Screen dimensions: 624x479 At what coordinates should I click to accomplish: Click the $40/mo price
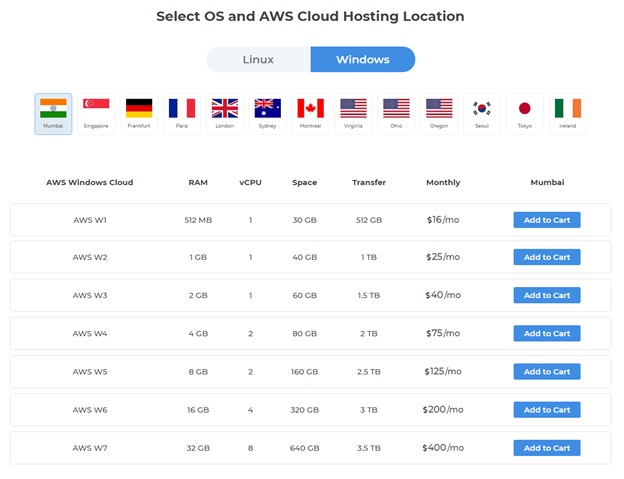pos(443,295)
